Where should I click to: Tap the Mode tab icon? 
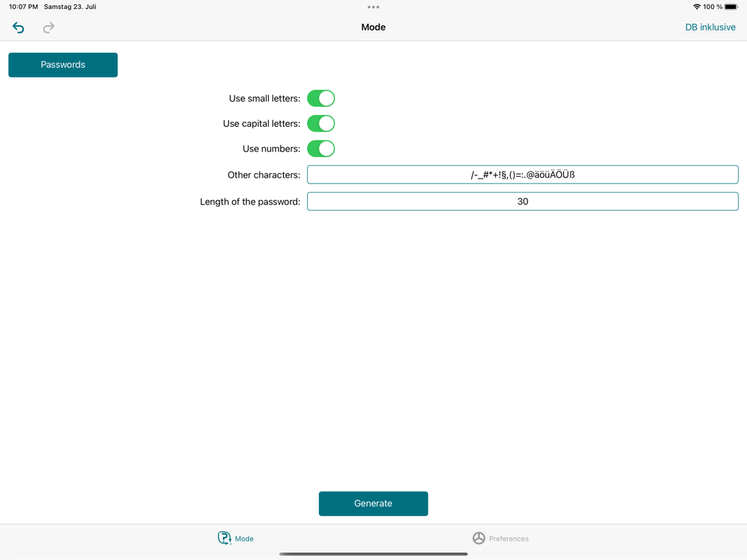(224, 538)
